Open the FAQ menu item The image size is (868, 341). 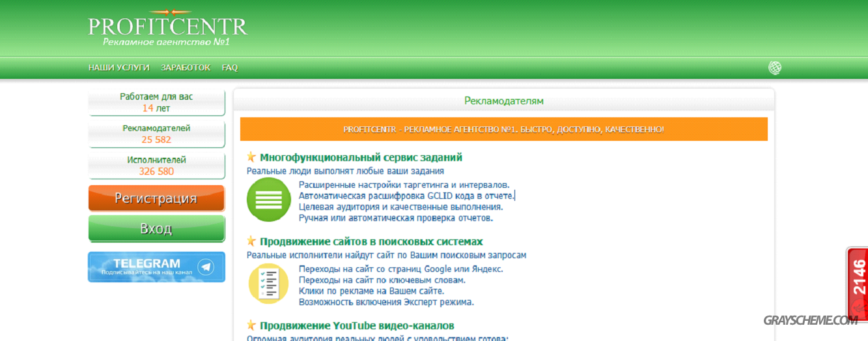click(x=230, y=67)
